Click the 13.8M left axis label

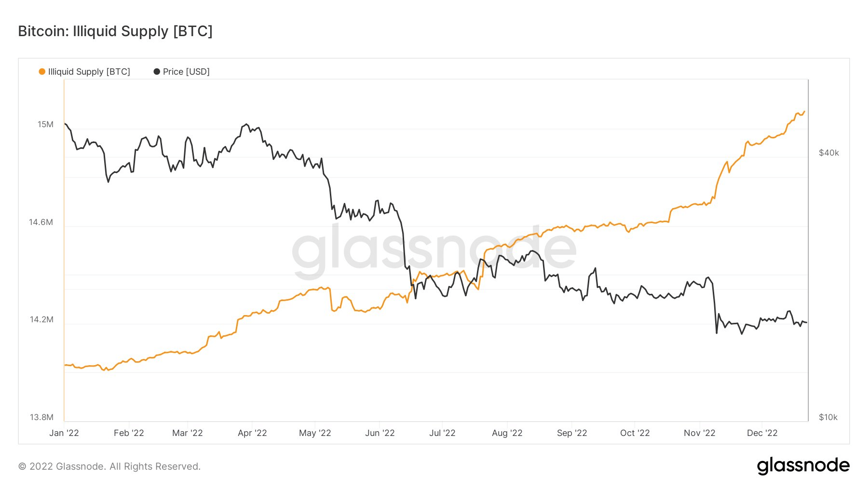(41, 417)
